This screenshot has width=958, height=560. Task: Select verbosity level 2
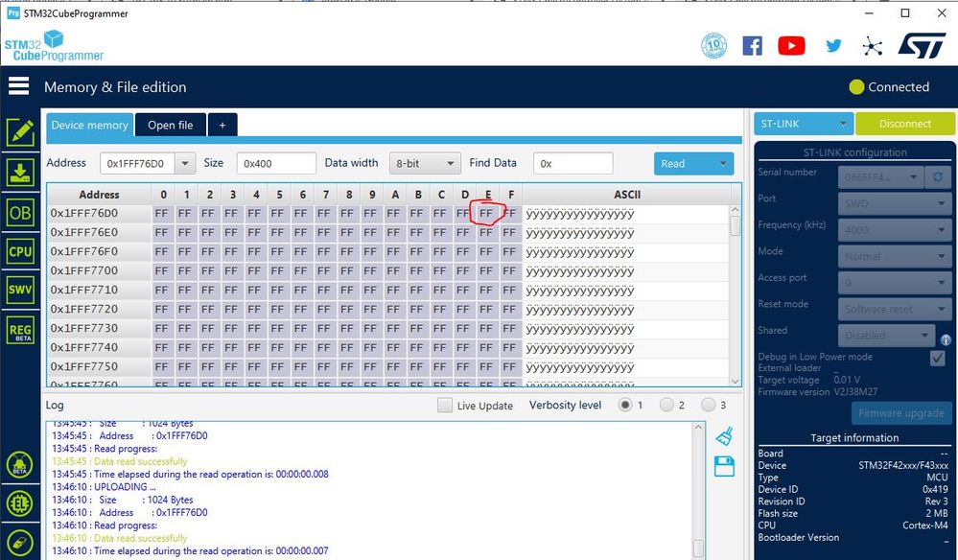pos(666,405)
